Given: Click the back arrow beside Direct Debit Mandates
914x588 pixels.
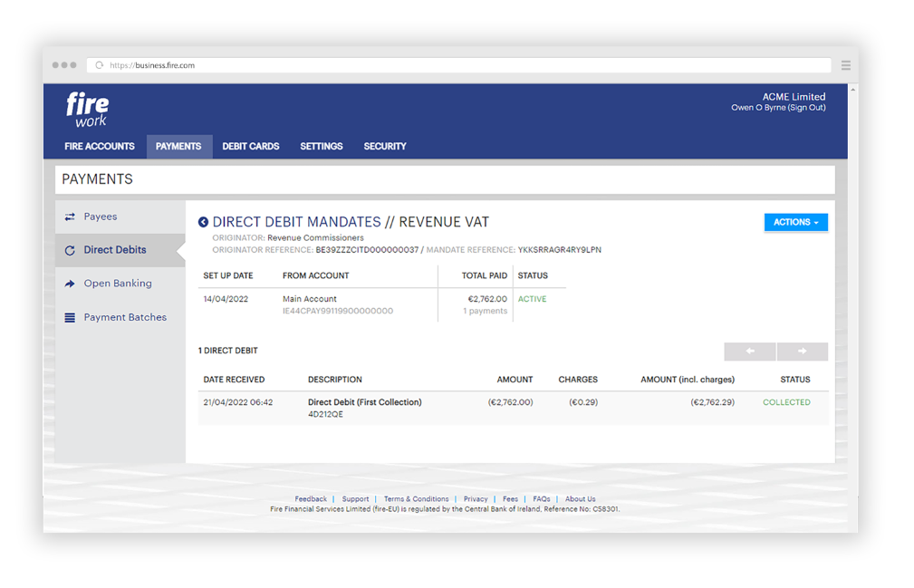Looking at the screenshot, I should [x=203, y=221].
